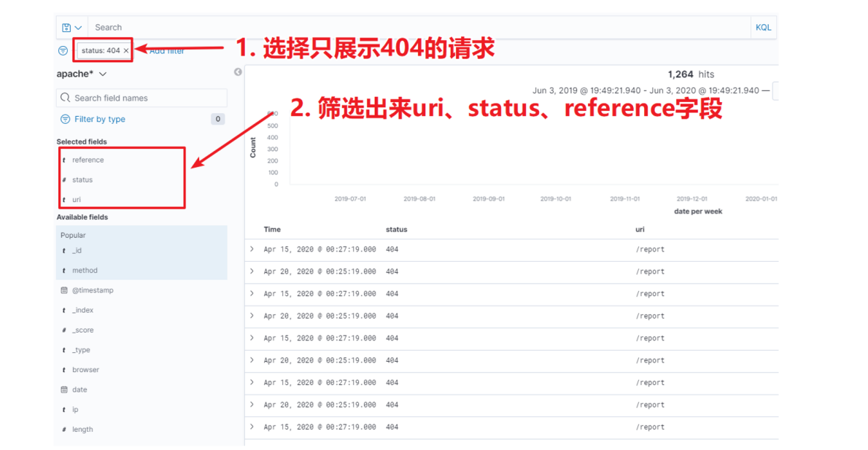Remove the status: 404 filter
Screen dimensions: 868x450
coord(126,50)
